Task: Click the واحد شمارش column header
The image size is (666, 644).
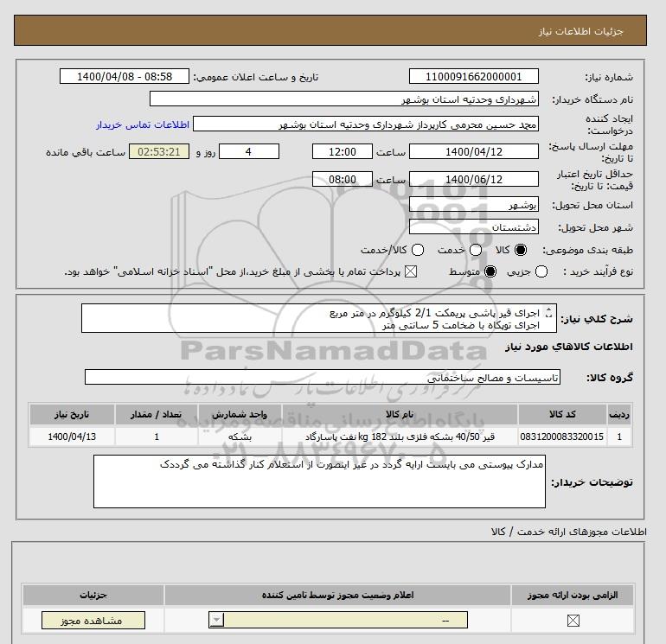Action: [240, 414]
